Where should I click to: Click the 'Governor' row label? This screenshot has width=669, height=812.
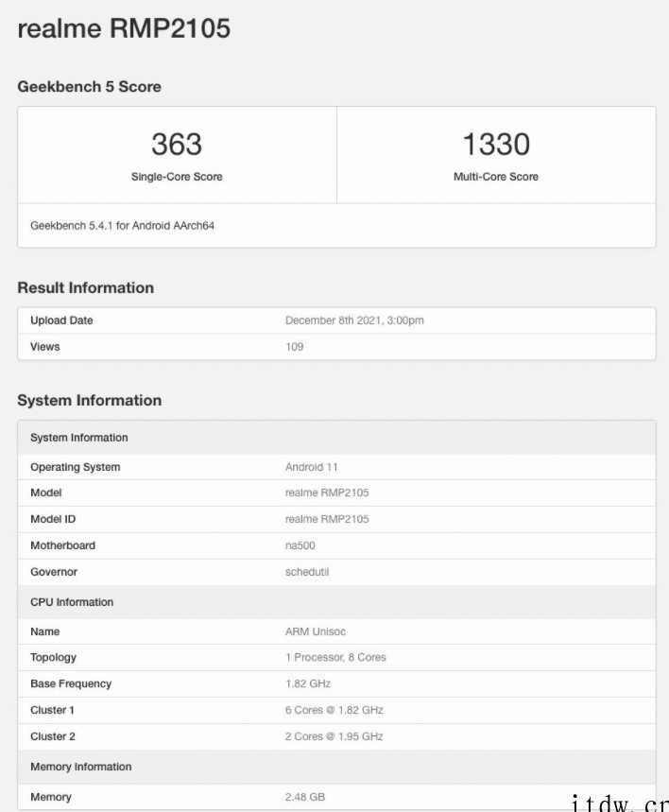click(x=54, y=572)
